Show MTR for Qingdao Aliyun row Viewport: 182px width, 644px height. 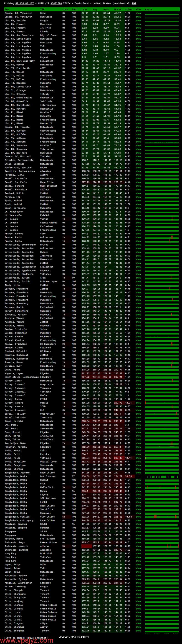[x=138, y=623]
